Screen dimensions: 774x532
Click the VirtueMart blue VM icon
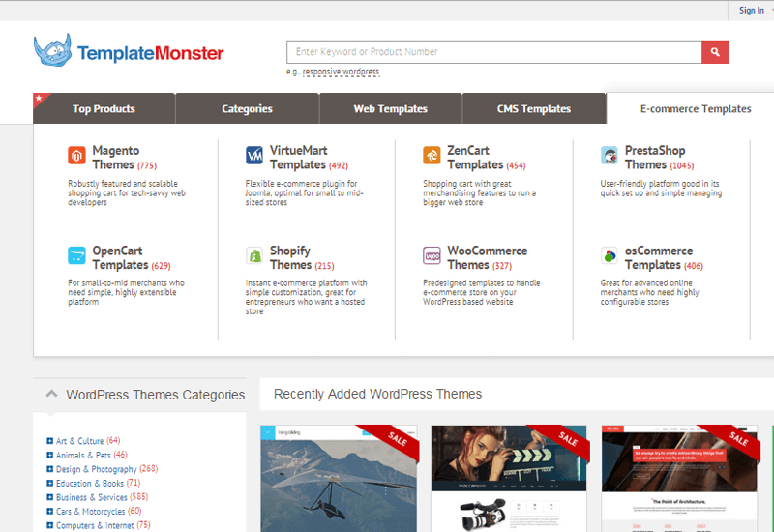point(254,156)
